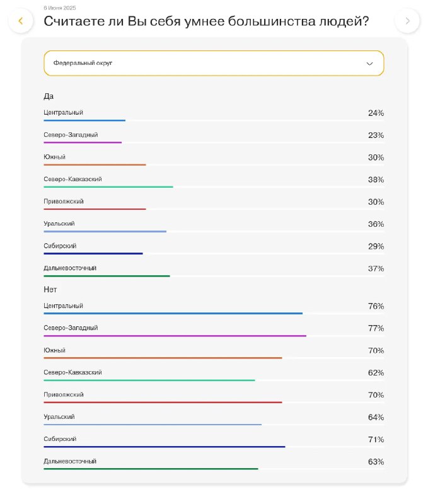Click Центральный blue bar under Да
Screen dimensions: 428x504
(x=84, y=120)
